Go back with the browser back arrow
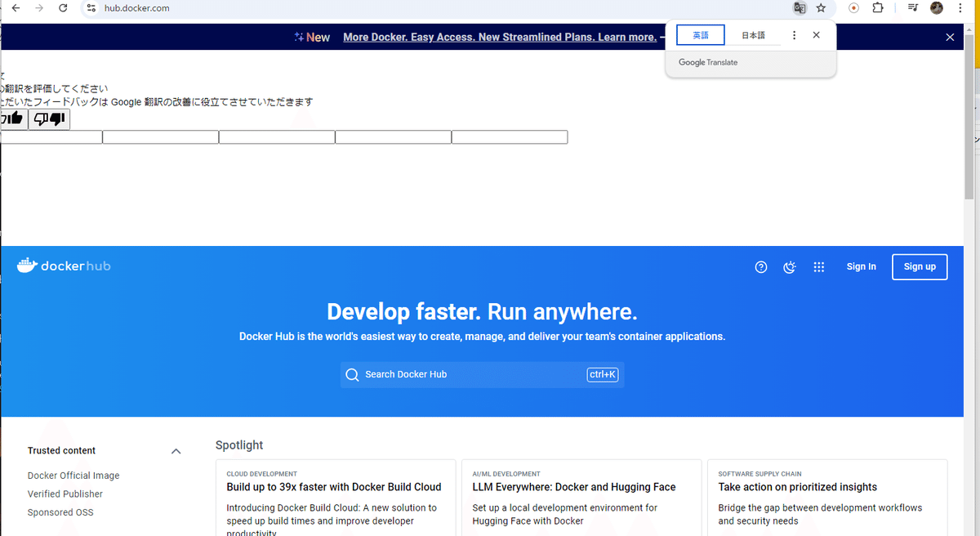The height and width of the screenshot is (536, 980). 16,8
